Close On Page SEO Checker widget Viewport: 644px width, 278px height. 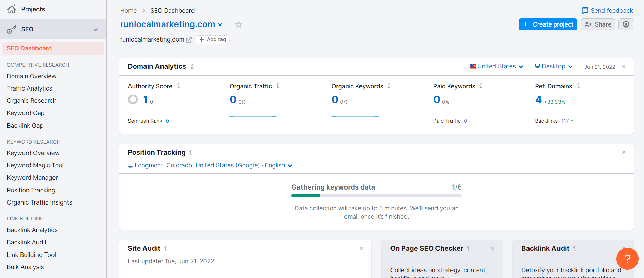tap(492, 248)
